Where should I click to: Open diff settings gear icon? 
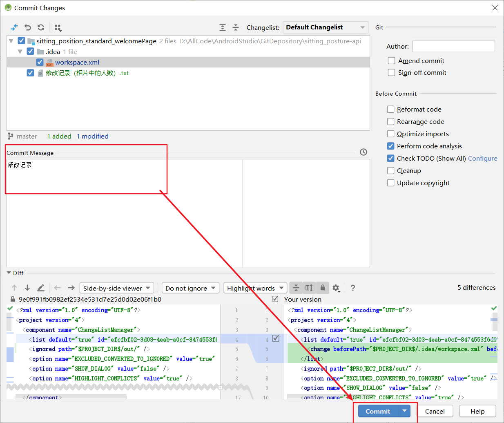[336, 288]
